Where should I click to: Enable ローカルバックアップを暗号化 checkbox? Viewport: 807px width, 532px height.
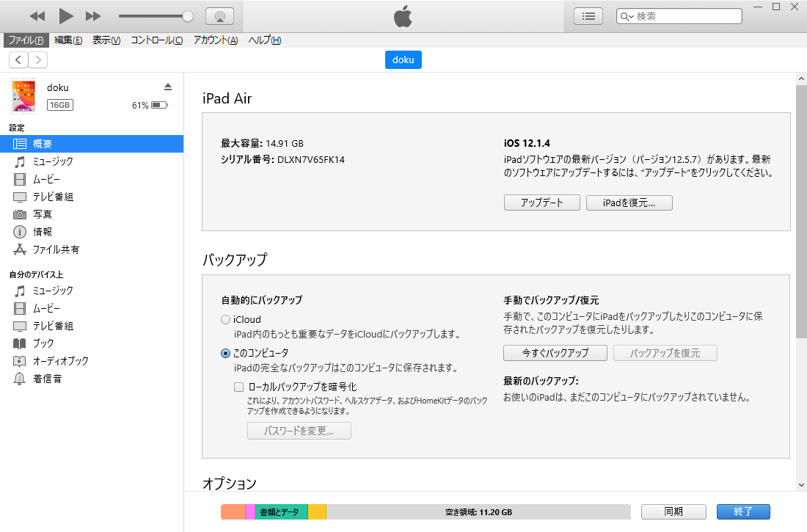point(239,387)
